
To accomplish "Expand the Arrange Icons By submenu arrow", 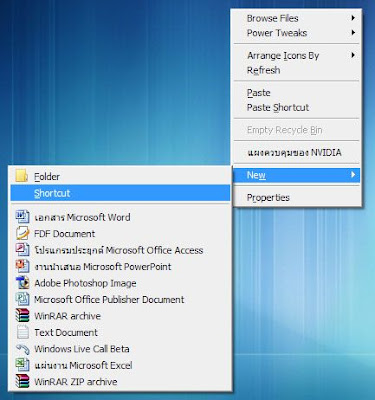I will pos(353,55).
